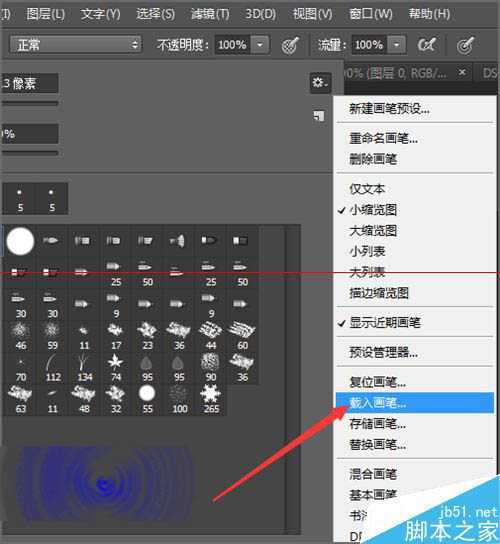
Task: Open the 选择(S) menu
Action: 155,14
